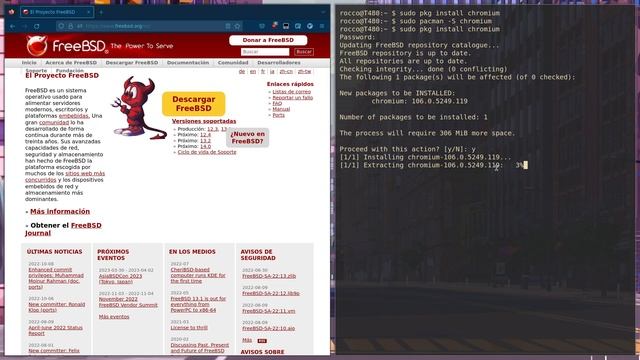Open reader view icon in address bar

click(228, 26)
